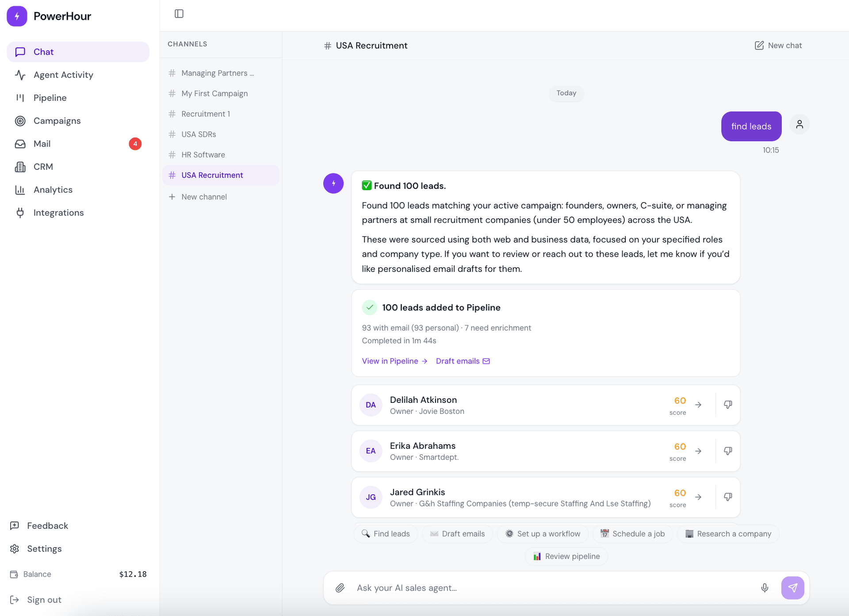Viewport: 849px width, 616px height.
Task: Click Delilah Atkinson name
Action: click(x=423, y=400)
